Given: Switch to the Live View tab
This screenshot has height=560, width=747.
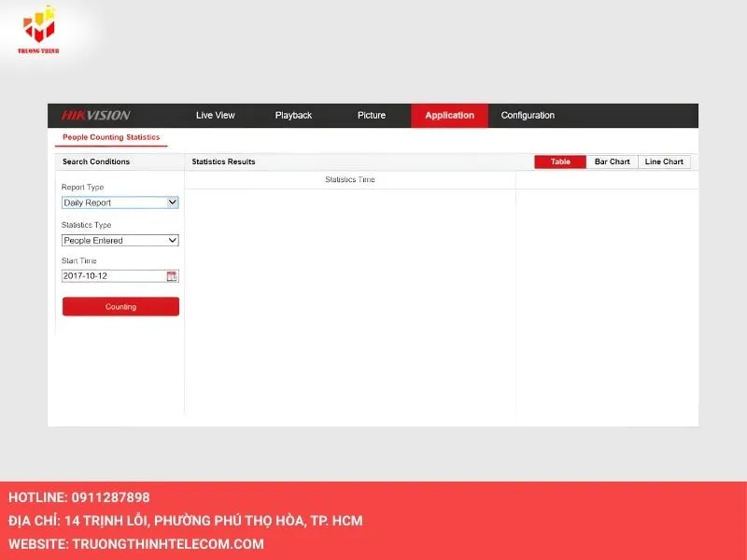Looking at the screenshot, I should coord(216,116).
